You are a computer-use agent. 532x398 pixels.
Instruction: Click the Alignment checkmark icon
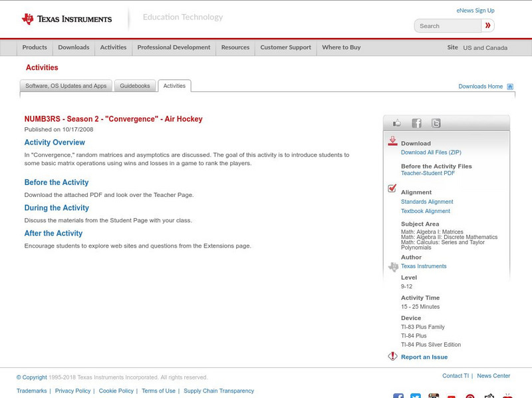(x=392, y=188)
